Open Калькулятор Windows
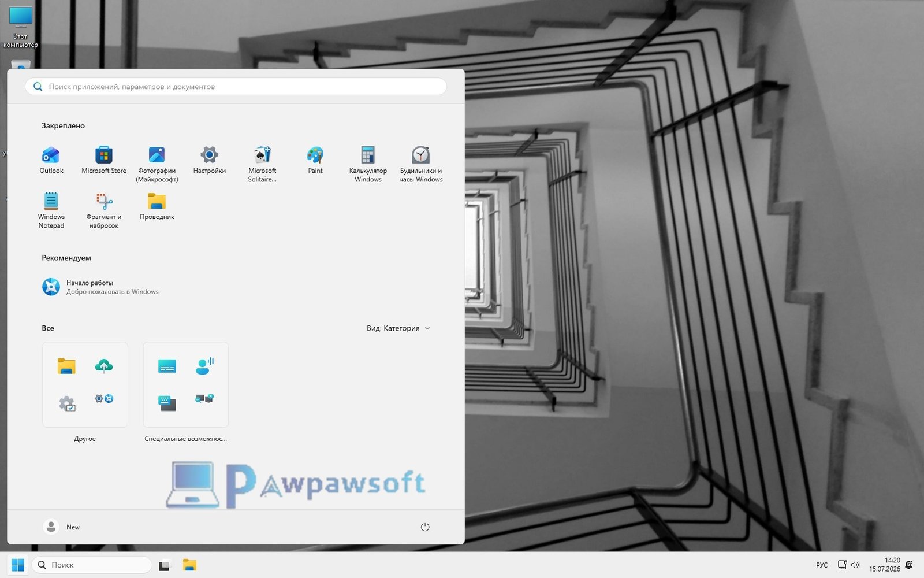 [368, 164]
